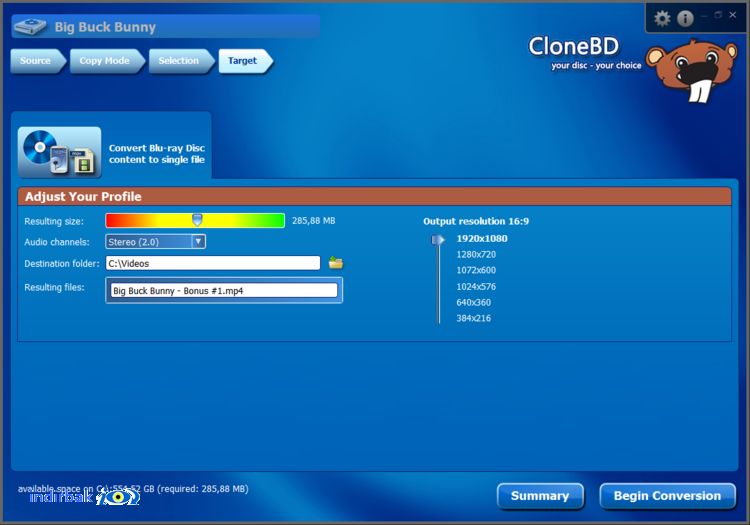Click the output resolution slider handle
This screenshot has height=525, width=750.
pos(438,240)
